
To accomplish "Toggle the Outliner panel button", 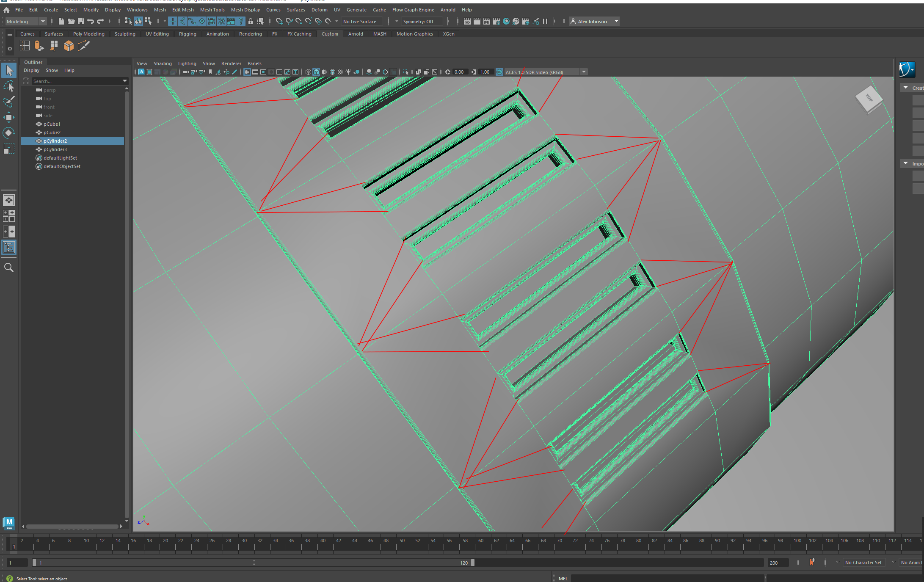I will tap(9, 248).
